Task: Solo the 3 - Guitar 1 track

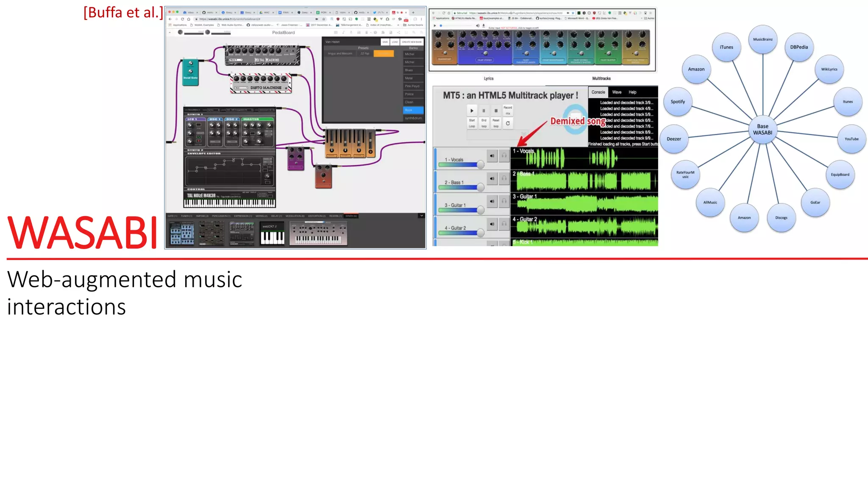Action: (504, 201)
